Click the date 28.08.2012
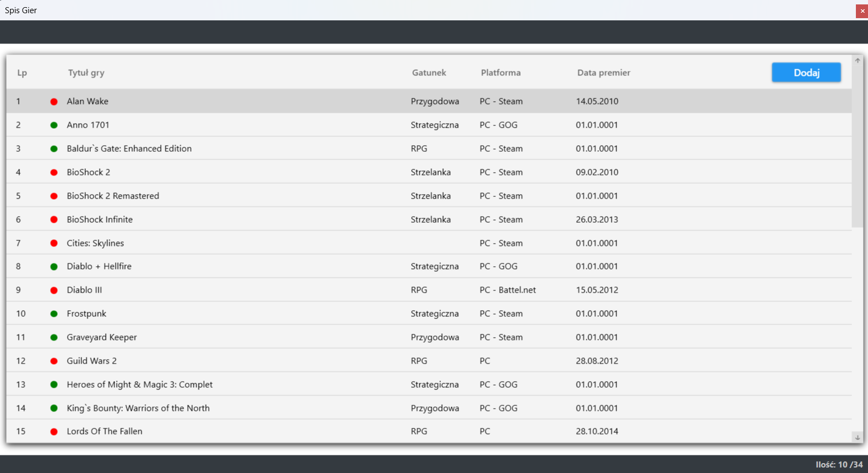The image size is (868, 473). (597, 361)
